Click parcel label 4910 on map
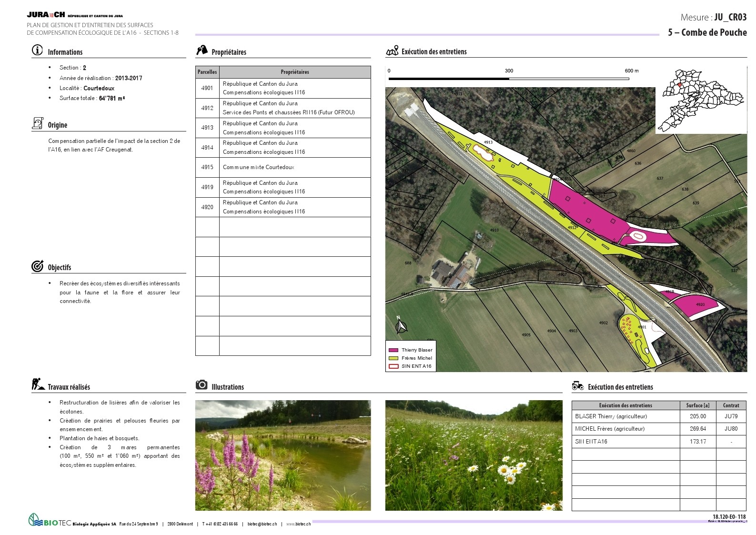This screenshot has width=756, height=535. coord(494,230)
